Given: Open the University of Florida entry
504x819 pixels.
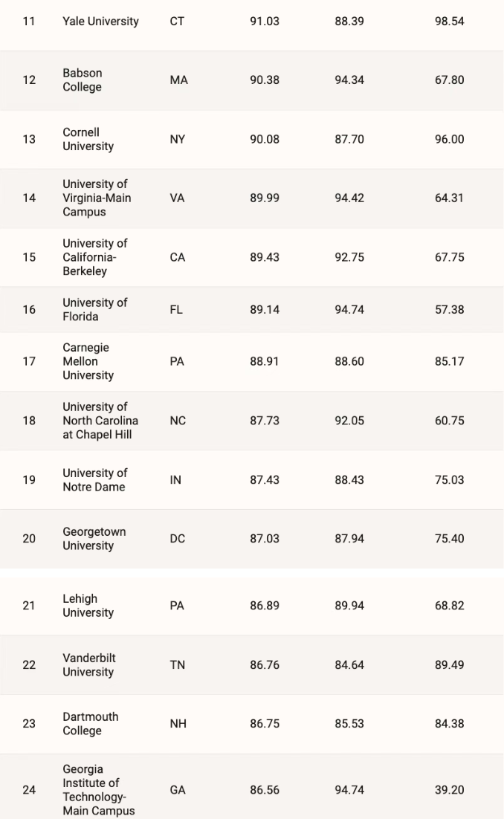Looking at the screenshot, I should click(95, 310).
